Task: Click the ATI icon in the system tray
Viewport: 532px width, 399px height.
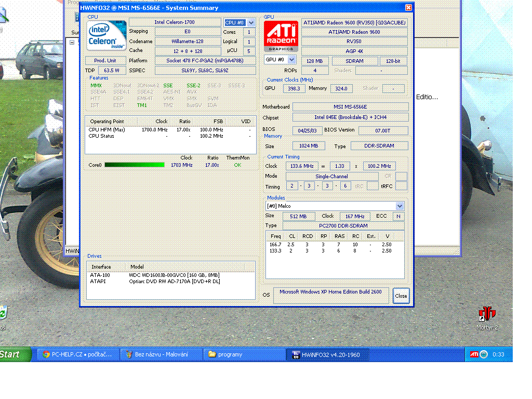Action: (x=474, y=354)
